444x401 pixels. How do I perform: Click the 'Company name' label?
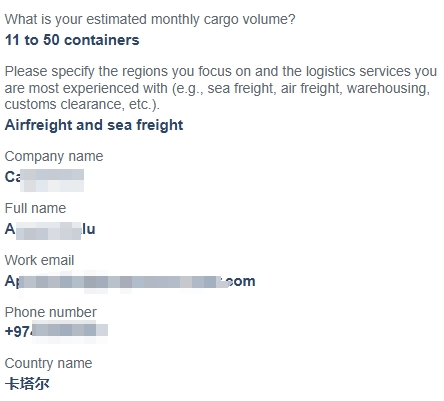coord(54,156)
